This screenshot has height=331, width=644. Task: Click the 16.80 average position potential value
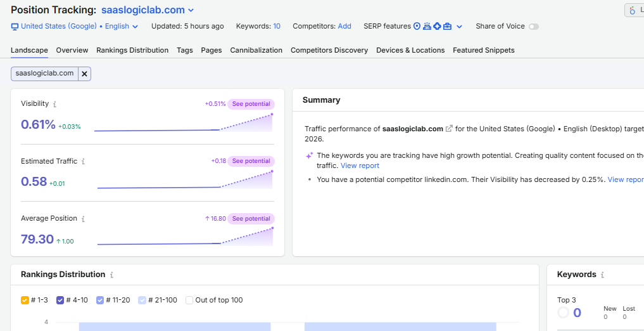216,219
